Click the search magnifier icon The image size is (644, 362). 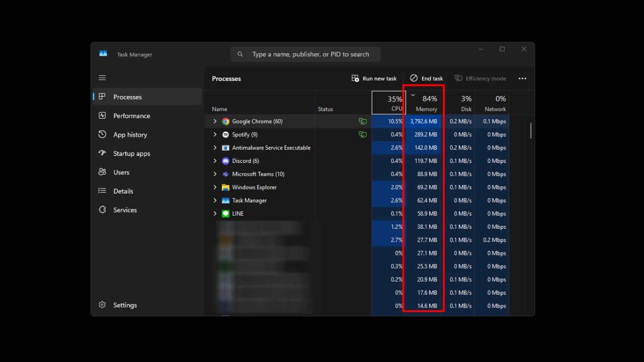pyautogui.click(x=240, y=54)
